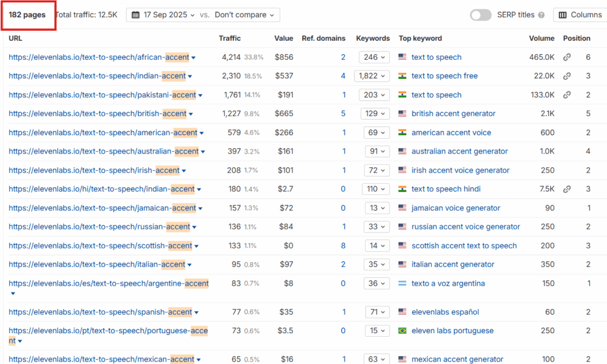607x364 pixels.
Task: Open the 17 Sep 2025 date dropdown
Action: 163,15
